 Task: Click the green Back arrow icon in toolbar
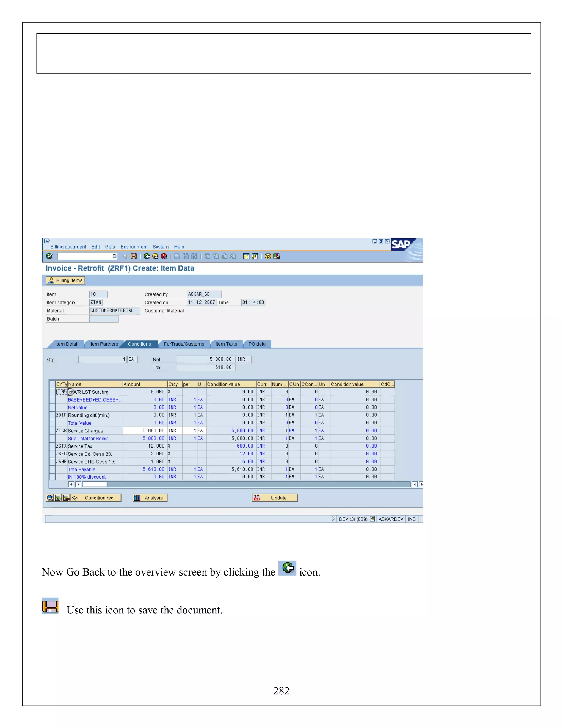pyautogui.click(x=147, y=256)
